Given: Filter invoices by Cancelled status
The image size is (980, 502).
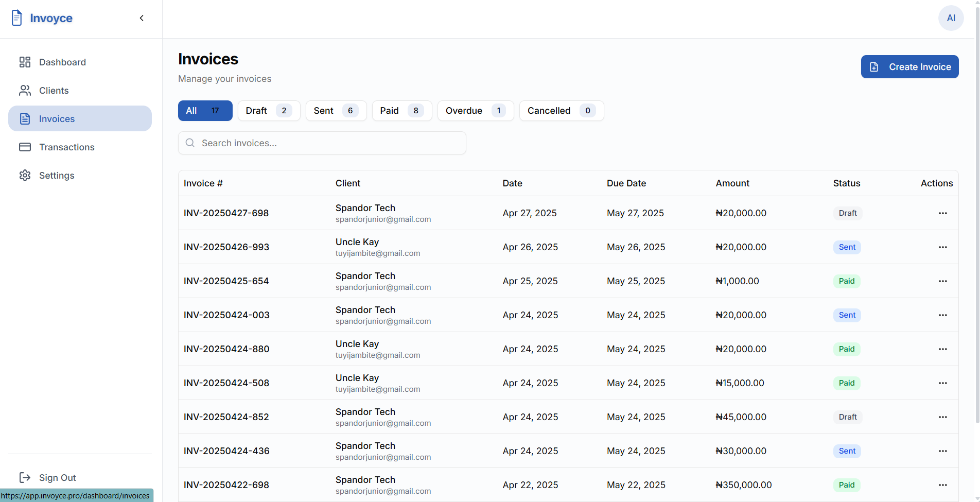Looking at the screenshot, I should coord(562,111).
